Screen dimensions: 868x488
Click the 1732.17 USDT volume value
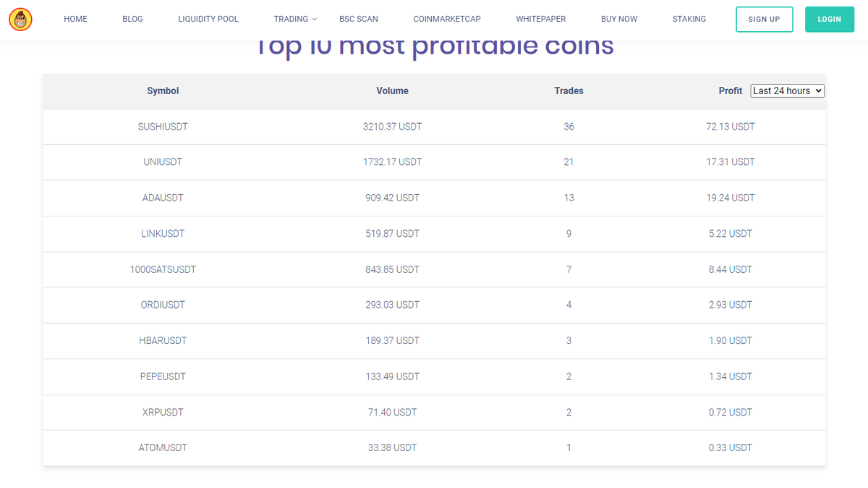(392, 162)
